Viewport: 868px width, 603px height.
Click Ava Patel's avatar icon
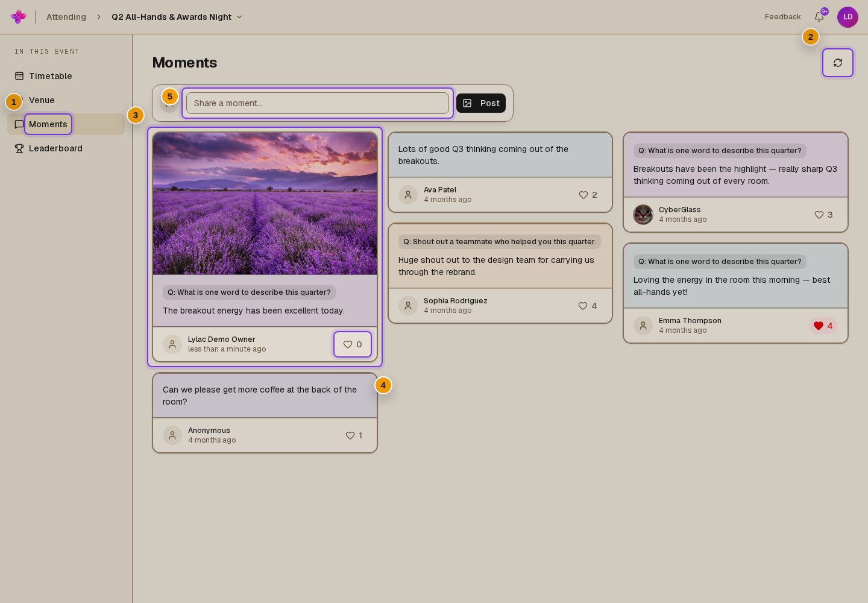point(408,195)
